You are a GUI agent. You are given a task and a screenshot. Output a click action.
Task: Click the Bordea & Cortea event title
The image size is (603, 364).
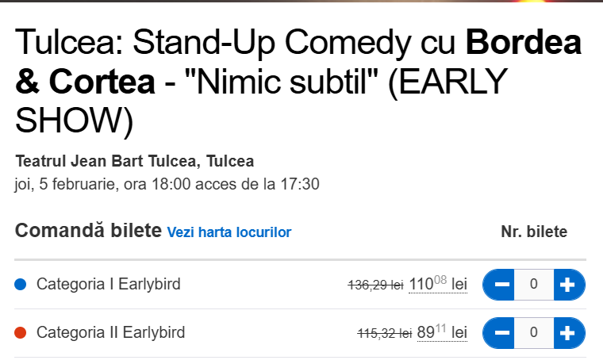tap(298, 82)
